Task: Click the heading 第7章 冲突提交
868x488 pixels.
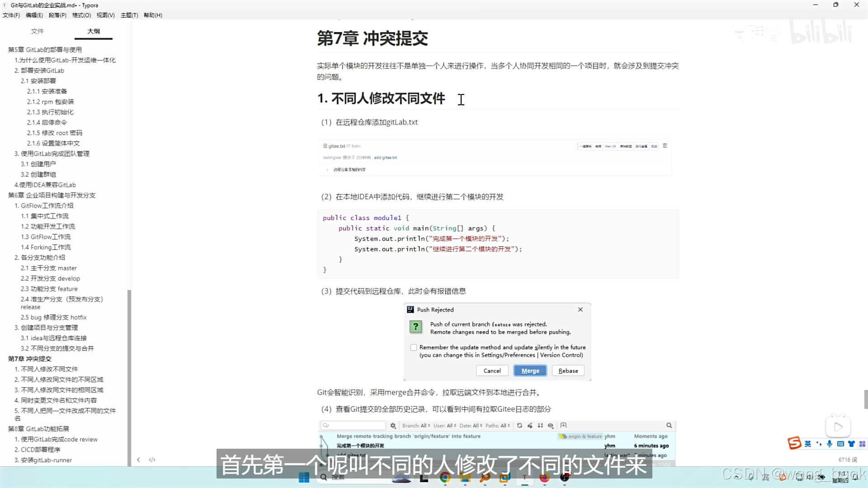Action: click(373, 38)
